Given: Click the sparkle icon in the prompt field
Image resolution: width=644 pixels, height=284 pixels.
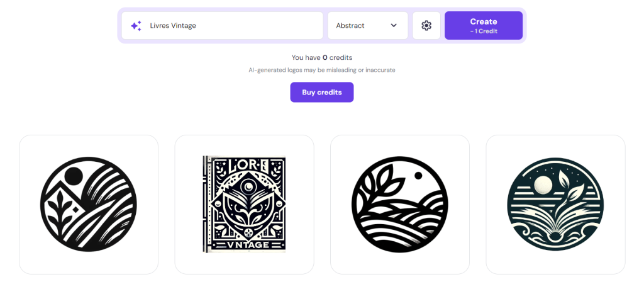Looking at the screenshot, I should (x=135, y=26).
